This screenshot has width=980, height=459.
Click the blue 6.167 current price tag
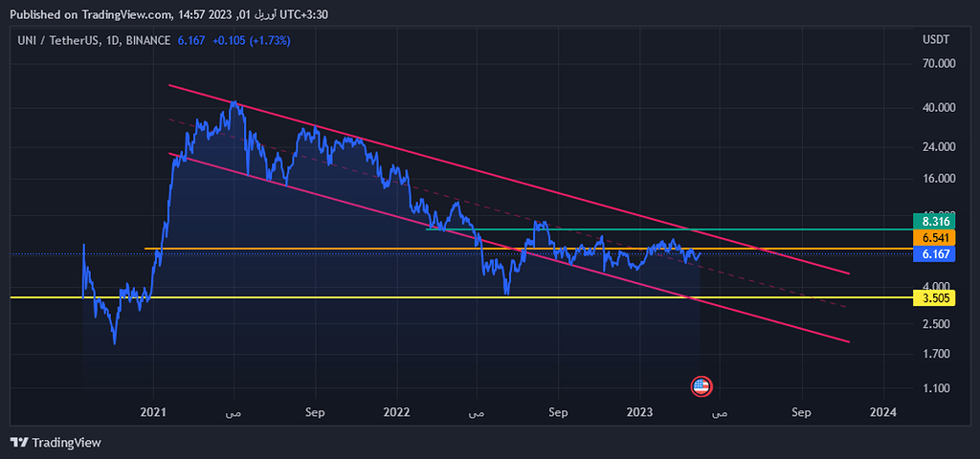click(x=933, y=254)
